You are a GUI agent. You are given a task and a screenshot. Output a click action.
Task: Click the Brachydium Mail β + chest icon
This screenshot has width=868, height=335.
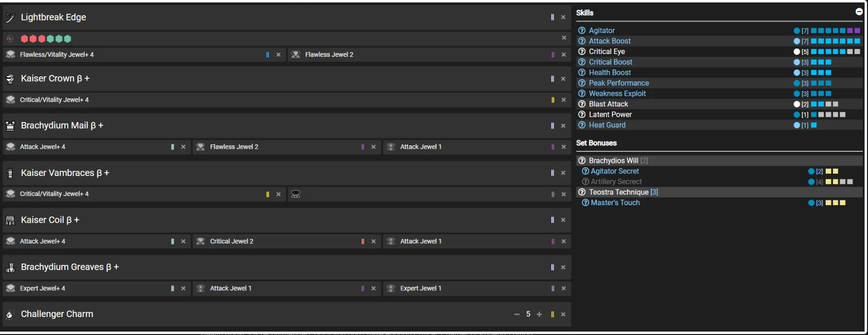10,126
